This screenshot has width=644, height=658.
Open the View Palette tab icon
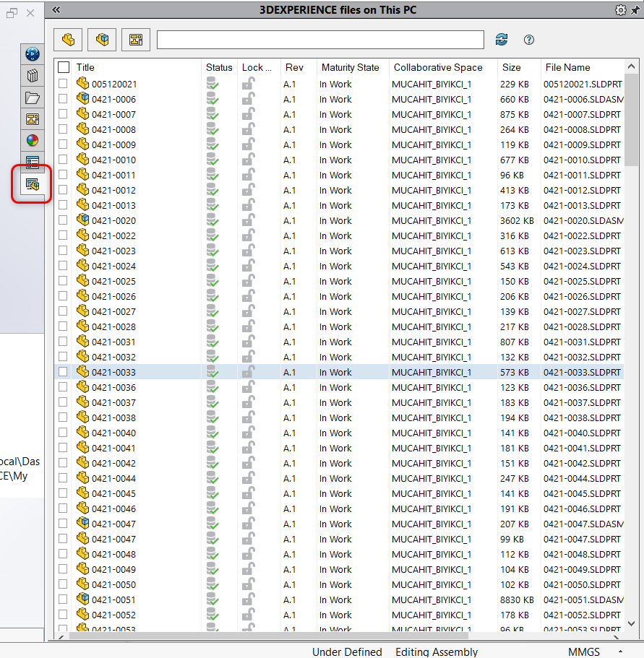33,119
